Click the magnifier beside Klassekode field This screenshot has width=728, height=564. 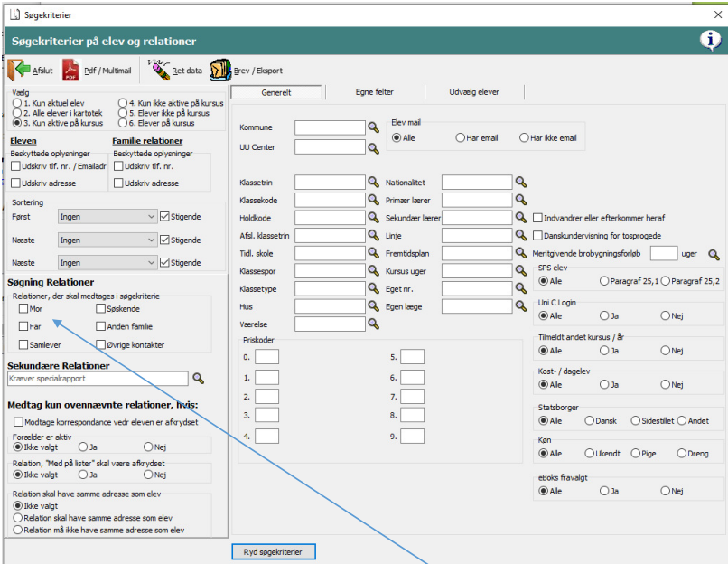[x=374, y=200]
